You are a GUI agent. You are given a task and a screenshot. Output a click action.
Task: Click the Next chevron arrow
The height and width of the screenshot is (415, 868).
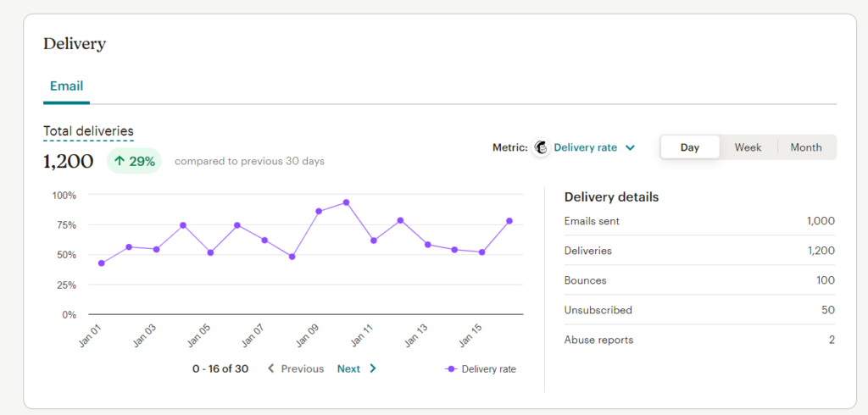(x=373, y=368)
